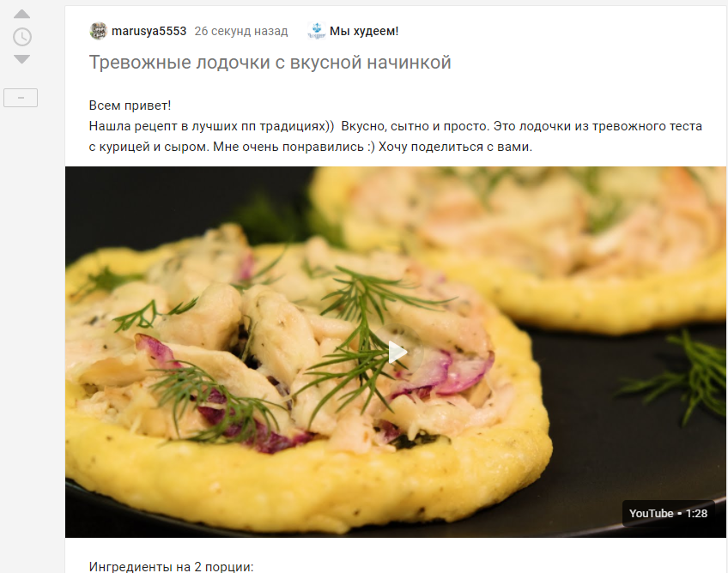Collapse the post with the minus button
Screen dimensions: 728x573
pos(21,98)
